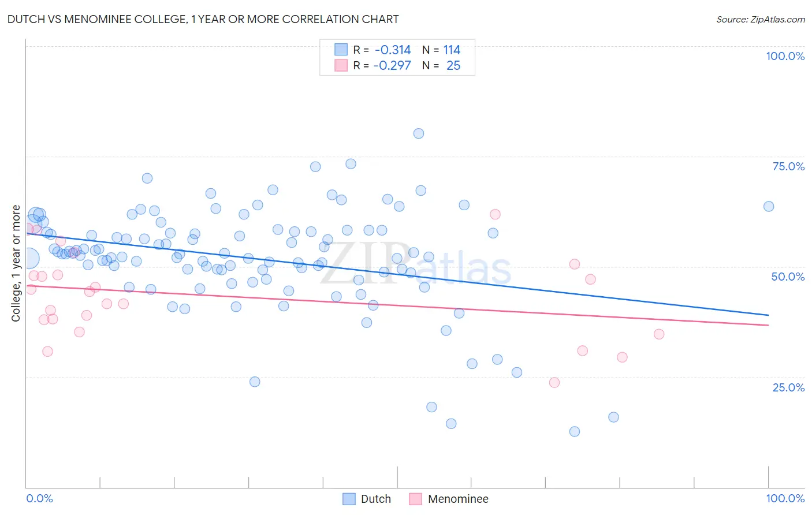Click the 25.0% y-axis label

coord(788,387)
